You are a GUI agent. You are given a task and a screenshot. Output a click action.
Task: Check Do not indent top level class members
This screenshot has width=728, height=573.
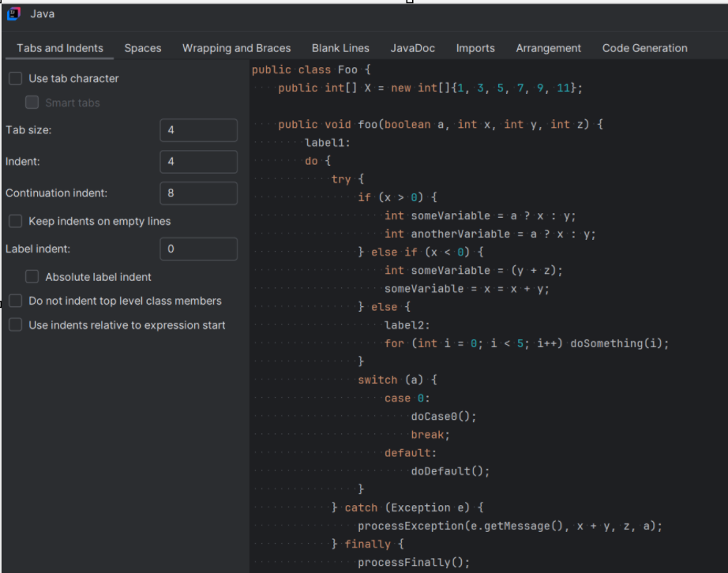(15, 301)
